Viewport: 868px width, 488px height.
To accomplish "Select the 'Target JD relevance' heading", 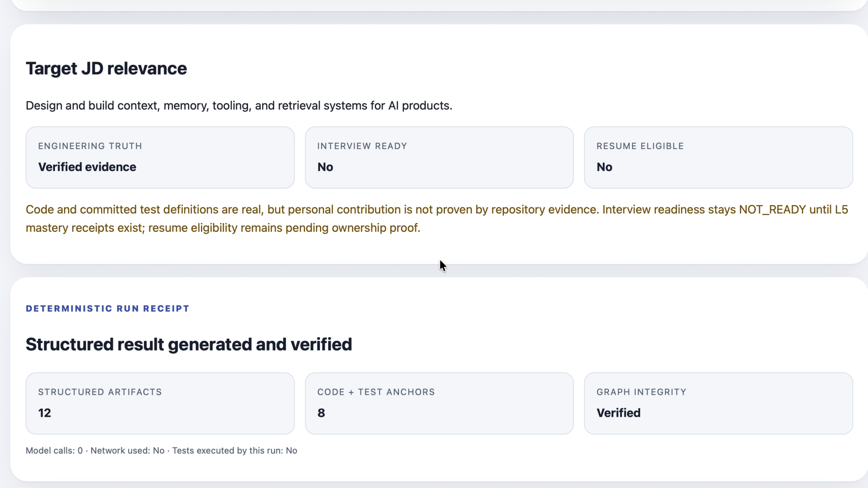I will (x=106, y=69).
